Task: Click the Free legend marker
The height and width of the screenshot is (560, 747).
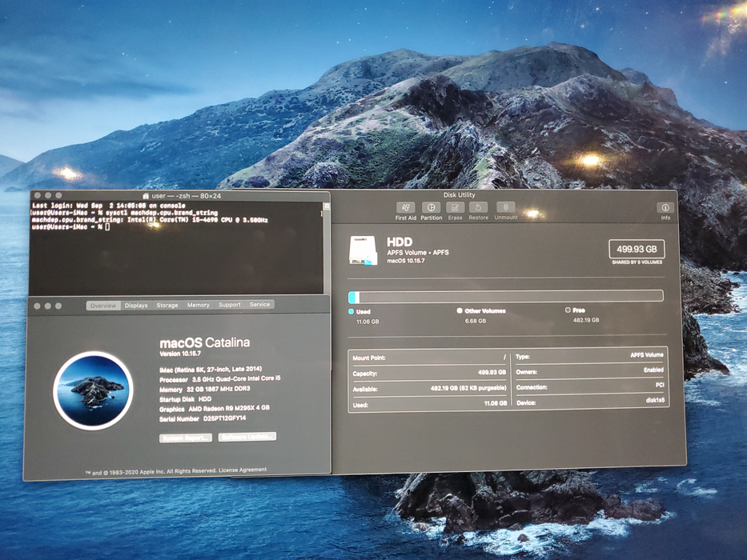Action: 568,310
